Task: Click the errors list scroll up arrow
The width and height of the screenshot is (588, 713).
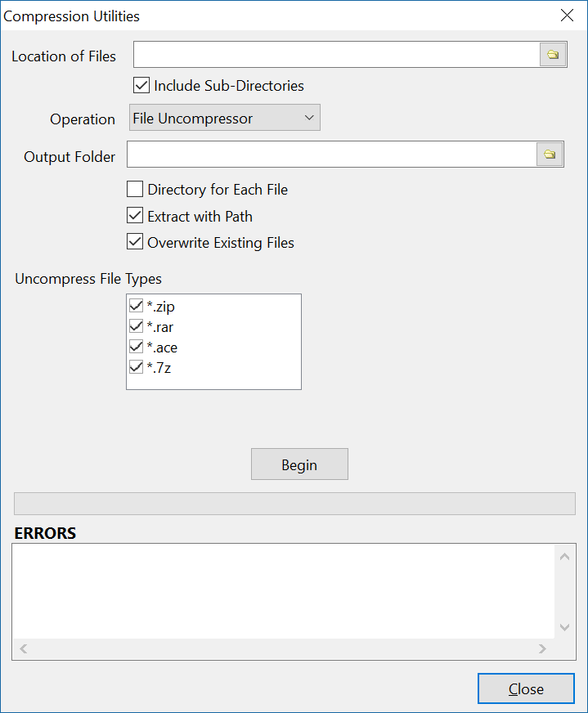Action: click(565, 557)
